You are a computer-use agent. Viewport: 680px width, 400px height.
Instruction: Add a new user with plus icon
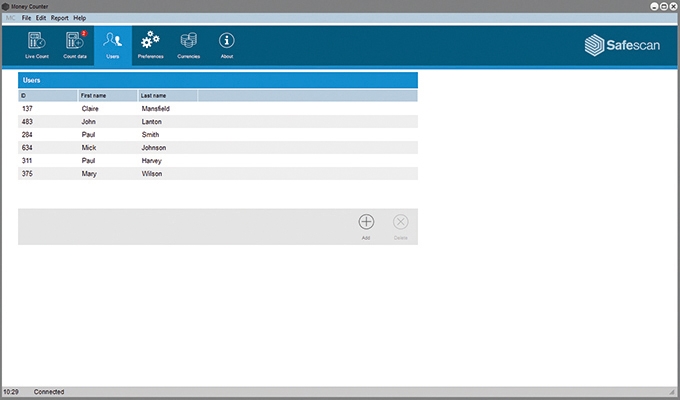click(366, 225)
